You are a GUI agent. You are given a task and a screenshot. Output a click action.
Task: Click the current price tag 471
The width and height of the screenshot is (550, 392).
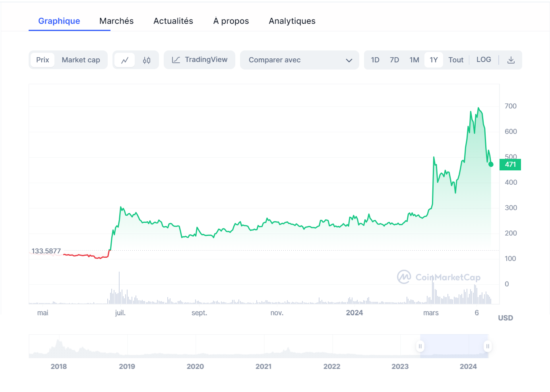tap(510, 164)
